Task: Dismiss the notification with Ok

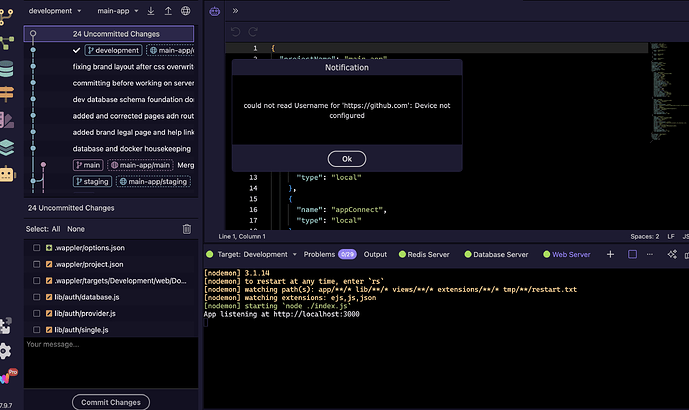Action: 347,159
